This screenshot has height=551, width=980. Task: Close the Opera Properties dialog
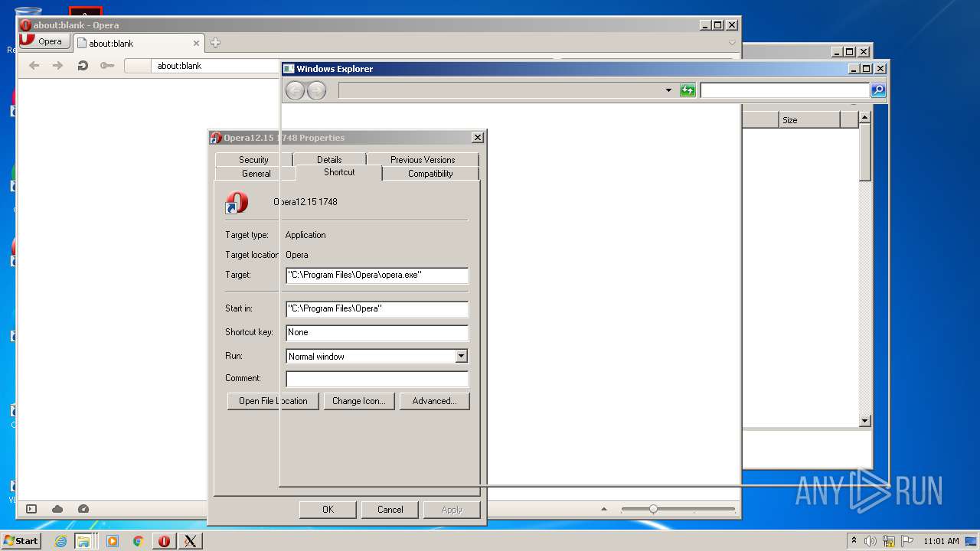478,138
